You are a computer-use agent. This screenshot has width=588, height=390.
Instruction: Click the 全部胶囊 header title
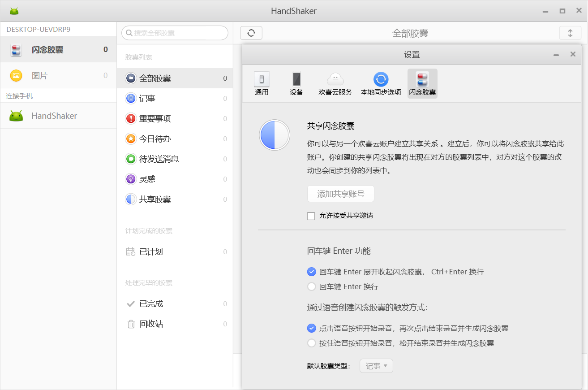tap(410, 33)
